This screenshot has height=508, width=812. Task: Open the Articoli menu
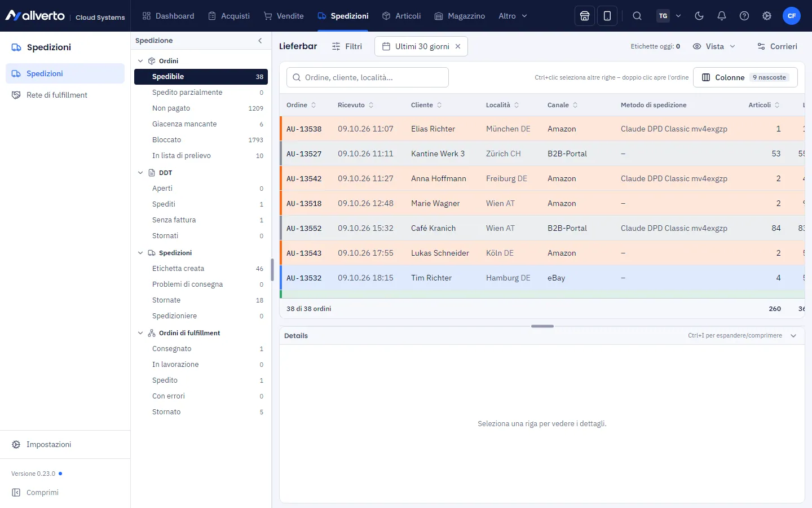(401, 16)
